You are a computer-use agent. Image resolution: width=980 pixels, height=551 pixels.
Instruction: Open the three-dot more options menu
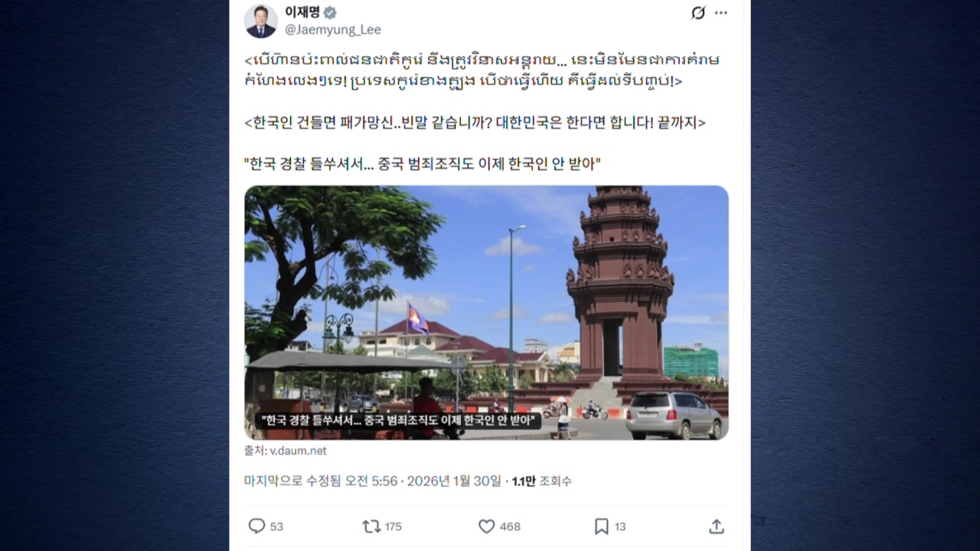pyautogui.click(x=721, y=13)
